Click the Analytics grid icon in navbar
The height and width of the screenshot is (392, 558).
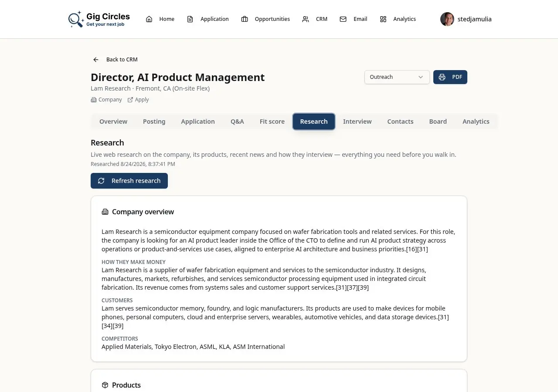click(x=383, y=19)
